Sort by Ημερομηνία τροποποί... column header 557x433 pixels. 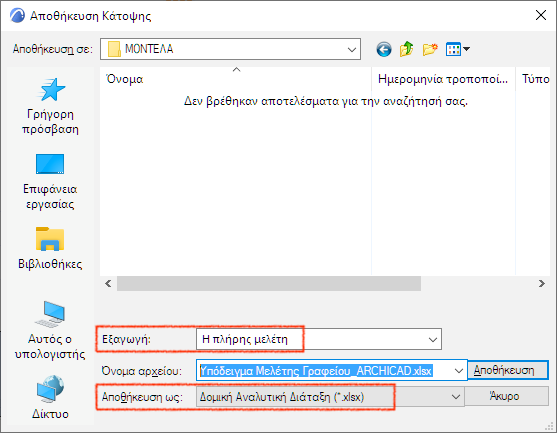point(443,79)
